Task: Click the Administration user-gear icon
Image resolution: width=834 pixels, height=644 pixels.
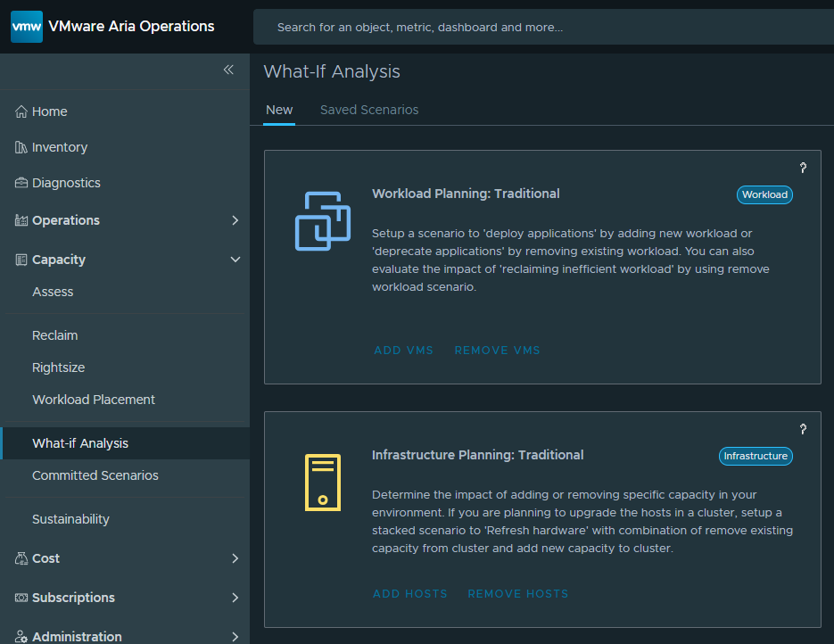Action: point(21,637)
